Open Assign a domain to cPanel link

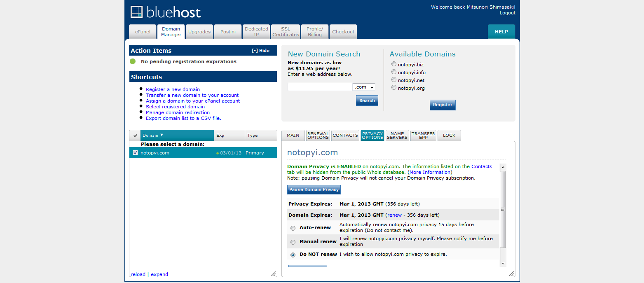point(193,101)
